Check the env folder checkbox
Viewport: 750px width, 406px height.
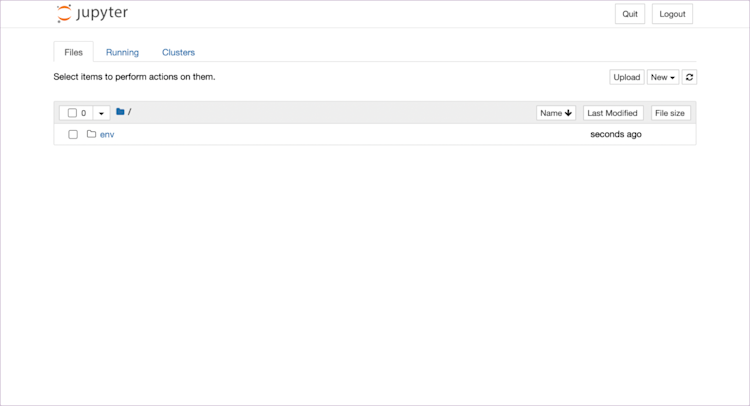(73, 134)
